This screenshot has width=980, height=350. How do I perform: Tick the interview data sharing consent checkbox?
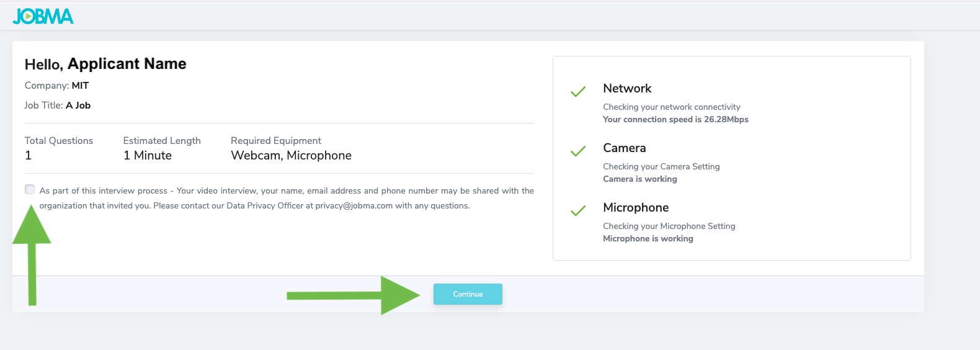coord(30,189)
